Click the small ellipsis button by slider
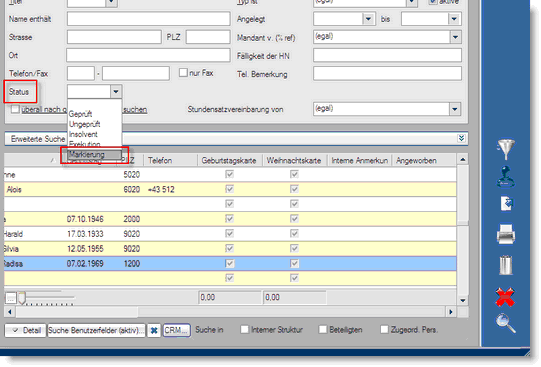Screen dimensions: 541x367 click(x=11, y=298)
